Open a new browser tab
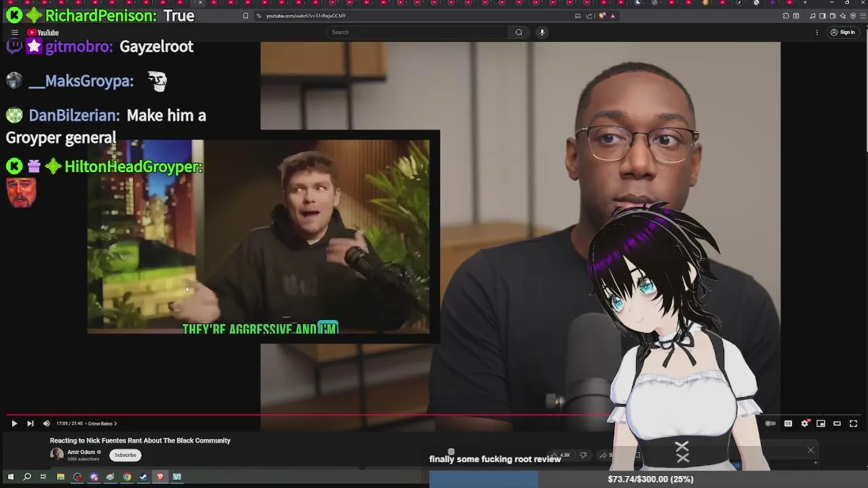Image resolution: width=868 pixels, height=488 pixels. pos(805,3)
